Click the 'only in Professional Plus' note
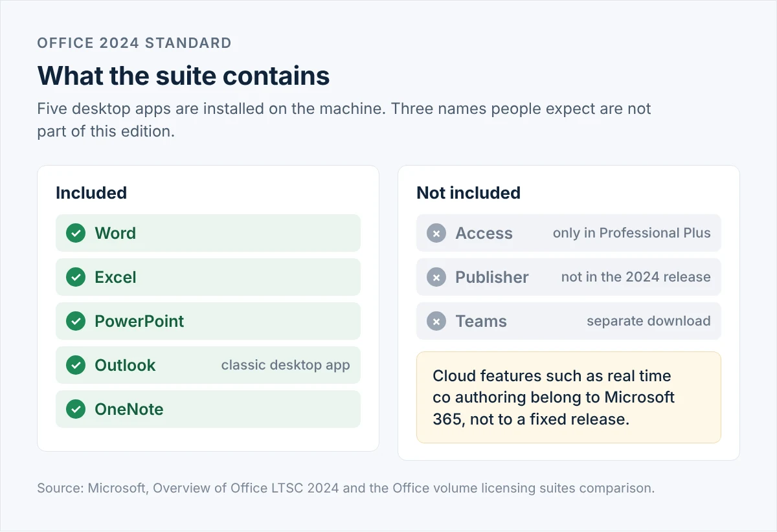Image resolution: width=777 pixels, height=532 pixels. (x=632, y=233)
